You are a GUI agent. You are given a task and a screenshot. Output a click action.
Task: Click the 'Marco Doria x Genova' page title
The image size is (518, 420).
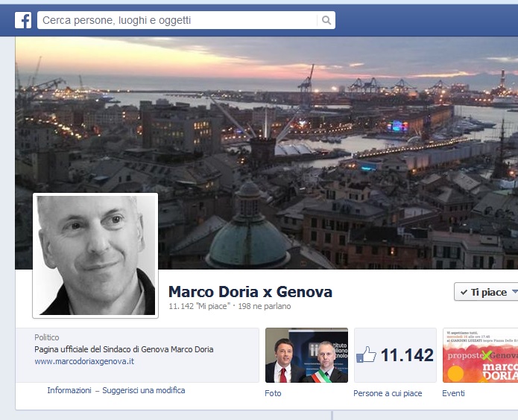(x=250, y=292)
